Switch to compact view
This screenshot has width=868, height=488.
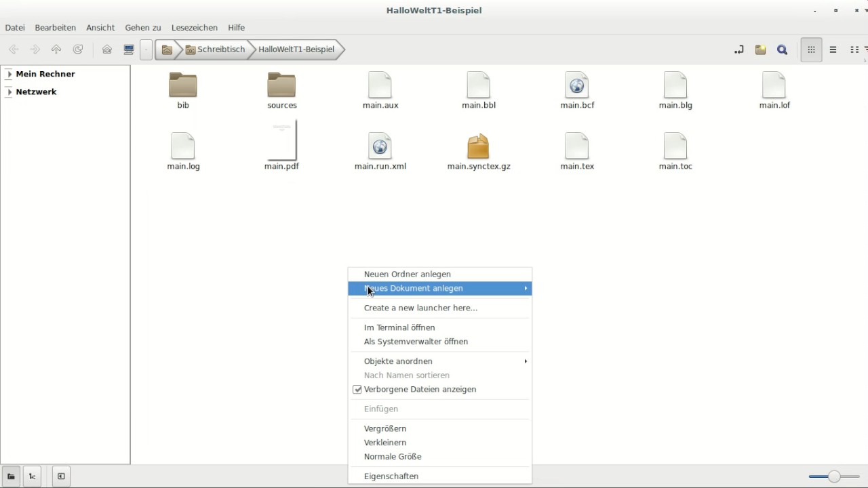coord(855,49)
